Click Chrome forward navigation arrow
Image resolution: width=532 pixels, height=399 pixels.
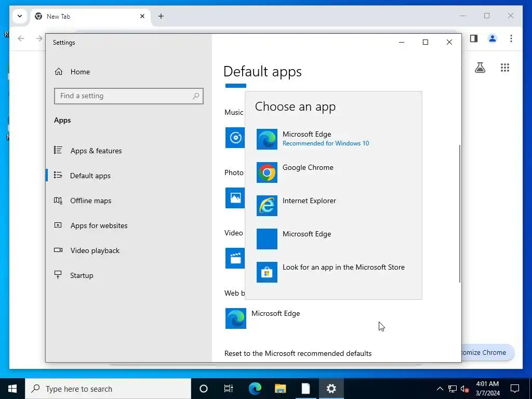point(39,38)
